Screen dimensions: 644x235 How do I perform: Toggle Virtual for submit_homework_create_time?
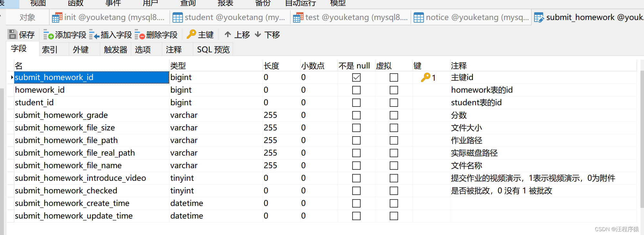394,203
